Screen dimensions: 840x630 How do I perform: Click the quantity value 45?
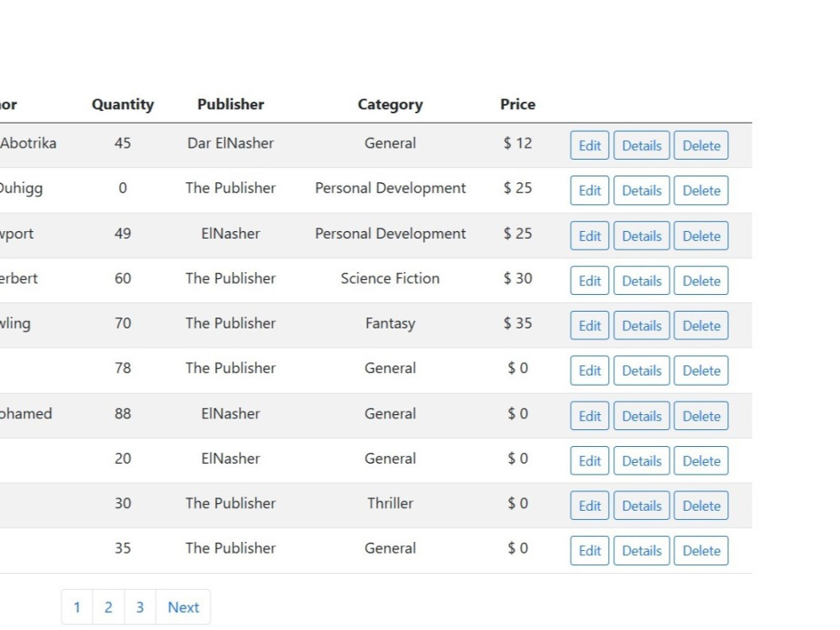pyautogui.click(x=123, y=143)
